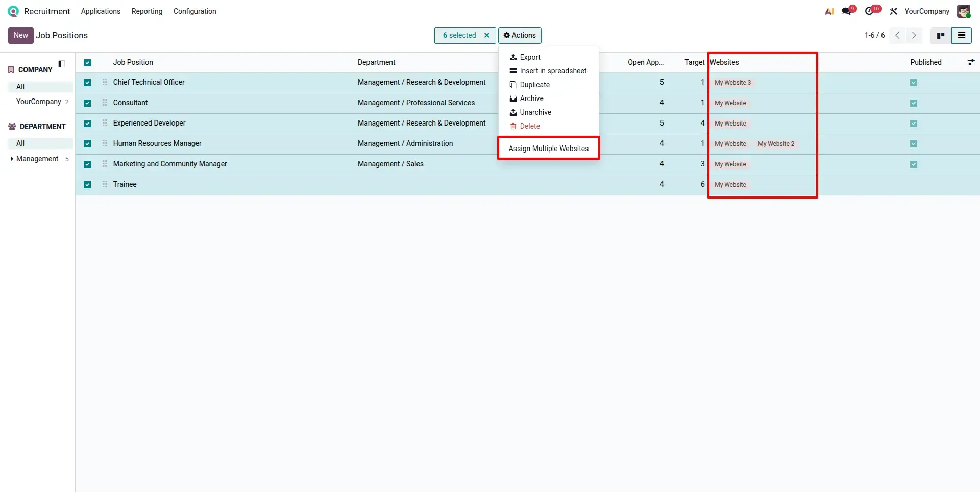Uncheck the Human Resources Manager row checkbox
This screenshot has height=493, width=980.
click(x=87, y=144)
